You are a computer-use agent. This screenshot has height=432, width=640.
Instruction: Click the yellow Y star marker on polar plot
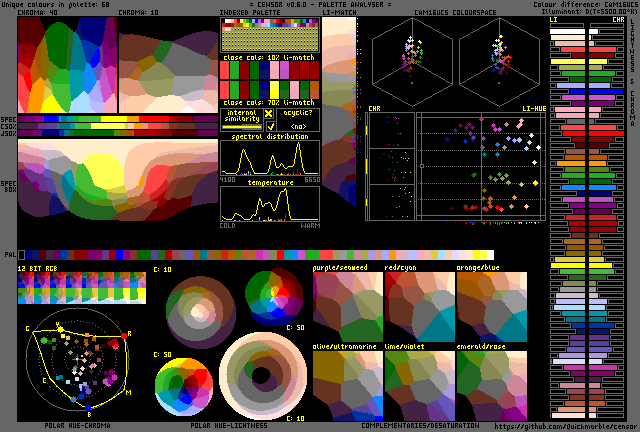[x=60, y=329]
